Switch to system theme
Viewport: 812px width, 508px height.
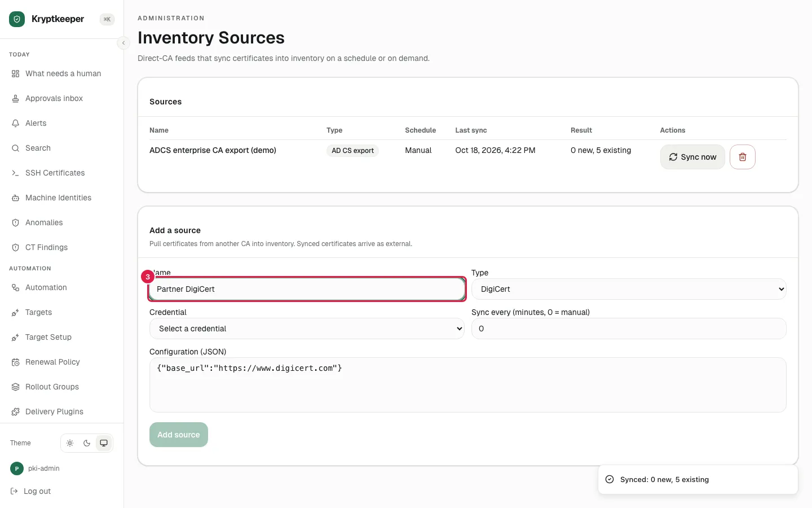[104, 443]
